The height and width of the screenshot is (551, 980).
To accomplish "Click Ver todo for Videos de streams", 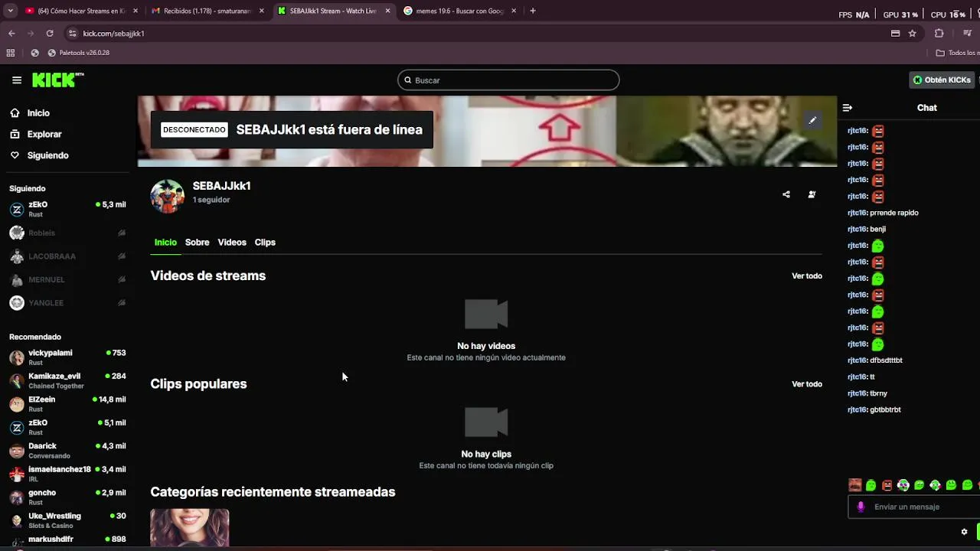I will tap(807, 275).
